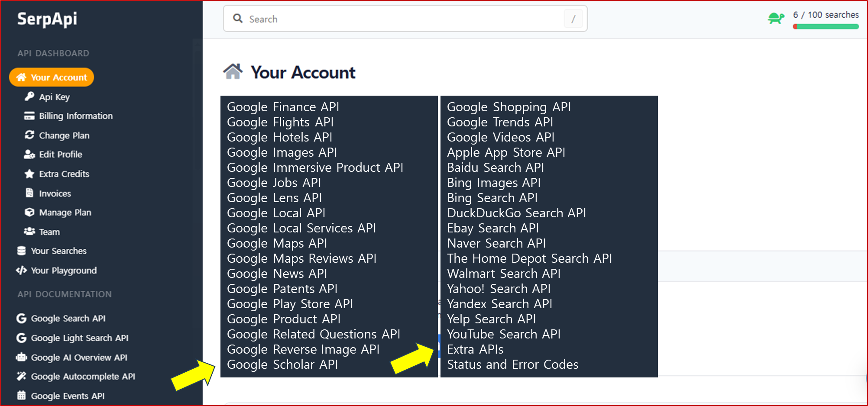
Task: Click the card icon beside Billing Information
Action: pos(29,116)
